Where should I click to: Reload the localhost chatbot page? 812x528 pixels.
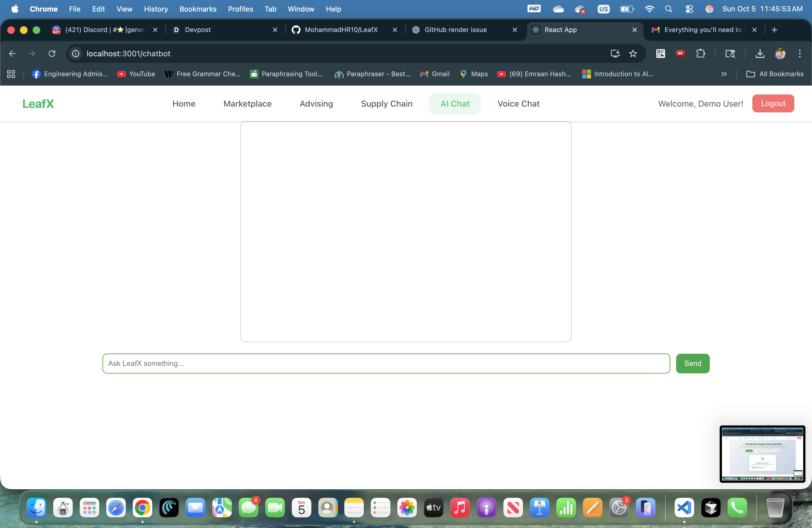[x=52, y=54]
